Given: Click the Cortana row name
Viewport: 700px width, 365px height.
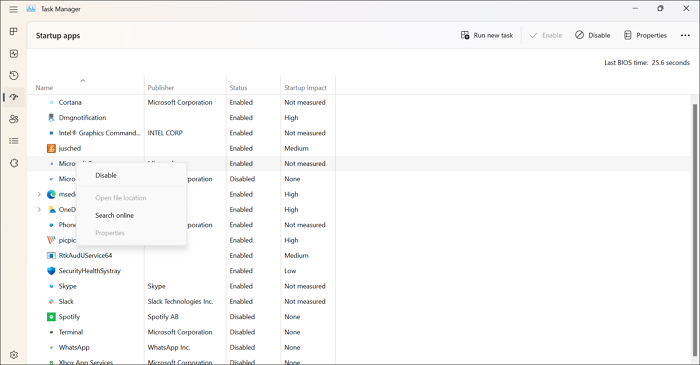Looking at the screenshot, I should pyautogui.click(x=70, y=102).
